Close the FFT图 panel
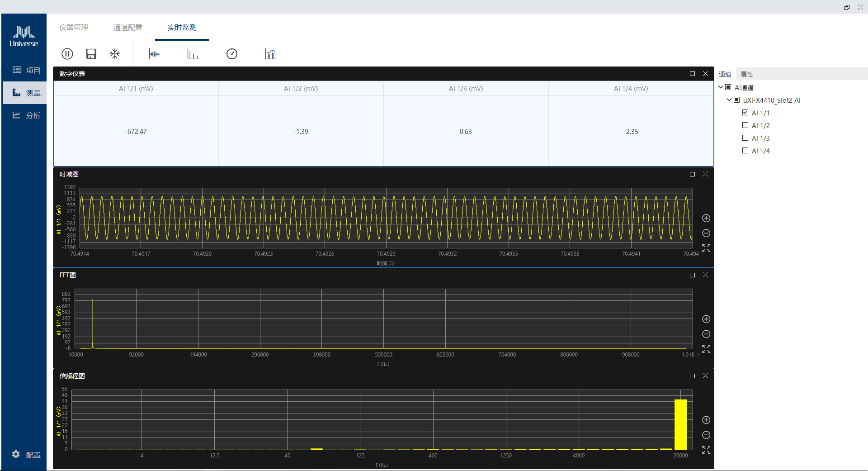Screen dimensions: 868x471 705,275
